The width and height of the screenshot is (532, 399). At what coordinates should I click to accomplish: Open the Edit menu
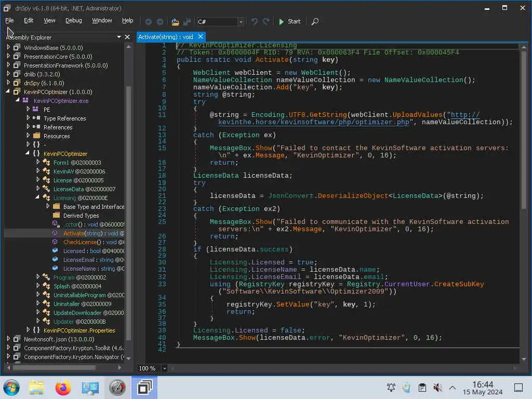pyautogui.click(x=29, y=21)
